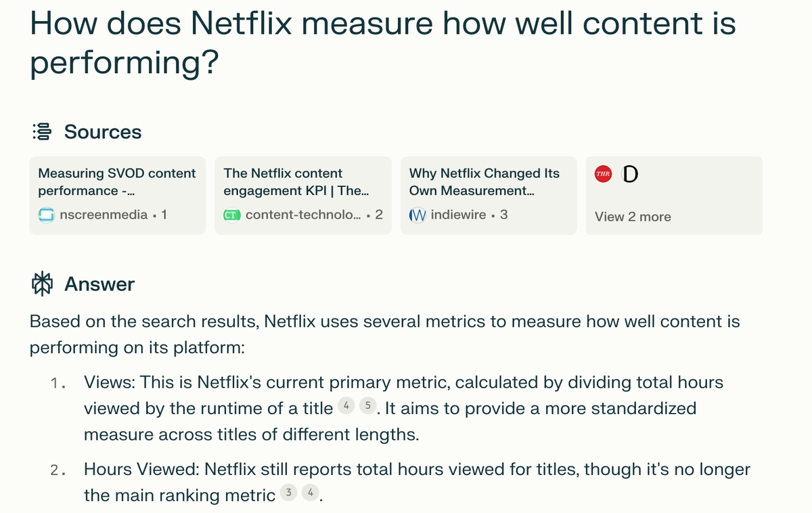Screen dimensions: 812x513
Task: Open the Why Netflix Changed Its Measurement card
Action: tap(488, 195)
